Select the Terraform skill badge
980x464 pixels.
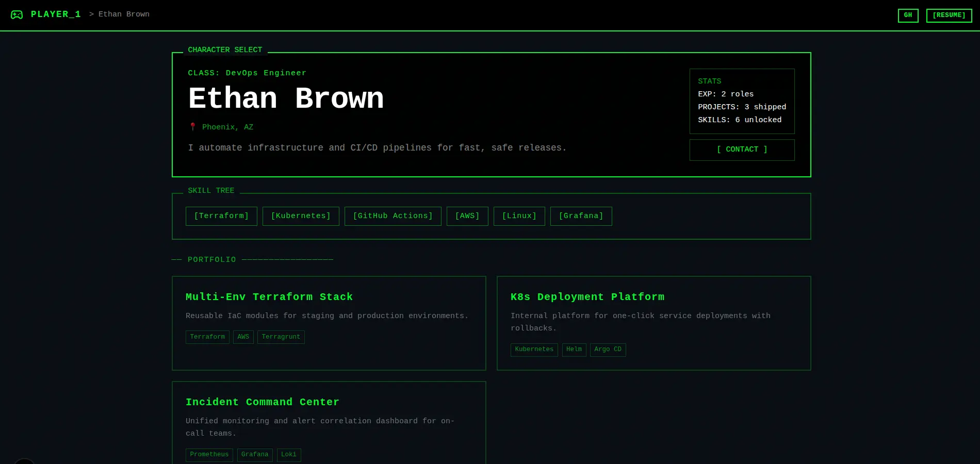coord(221,216)
